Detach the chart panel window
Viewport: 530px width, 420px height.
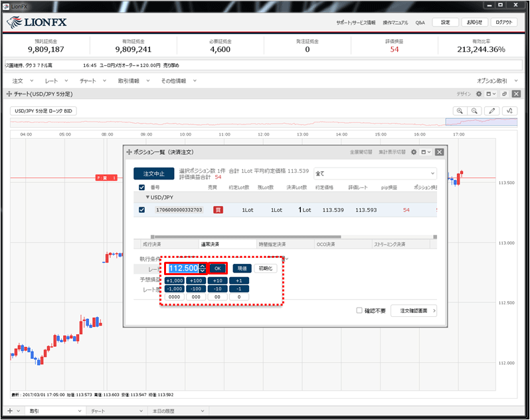504,94
